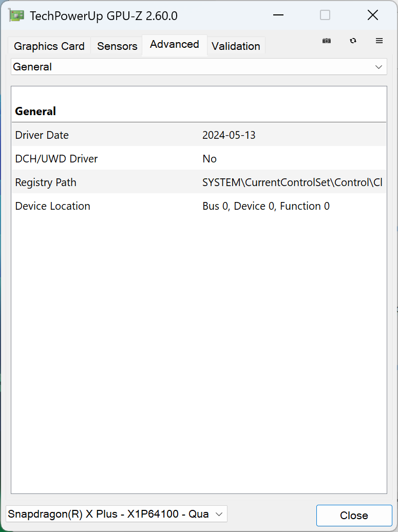Expand the General category dropdown

click(199, 67)
